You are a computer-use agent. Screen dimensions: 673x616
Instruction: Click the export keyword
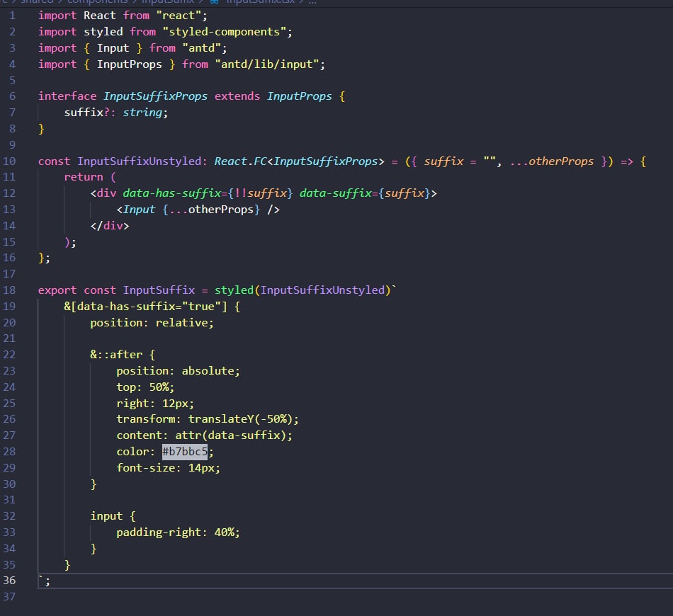(57, 290)
